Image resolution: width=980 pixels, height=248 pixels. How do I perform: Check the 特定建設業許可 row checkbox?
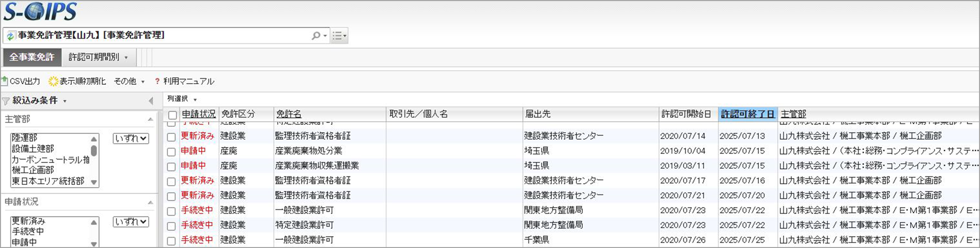[171, 226]
